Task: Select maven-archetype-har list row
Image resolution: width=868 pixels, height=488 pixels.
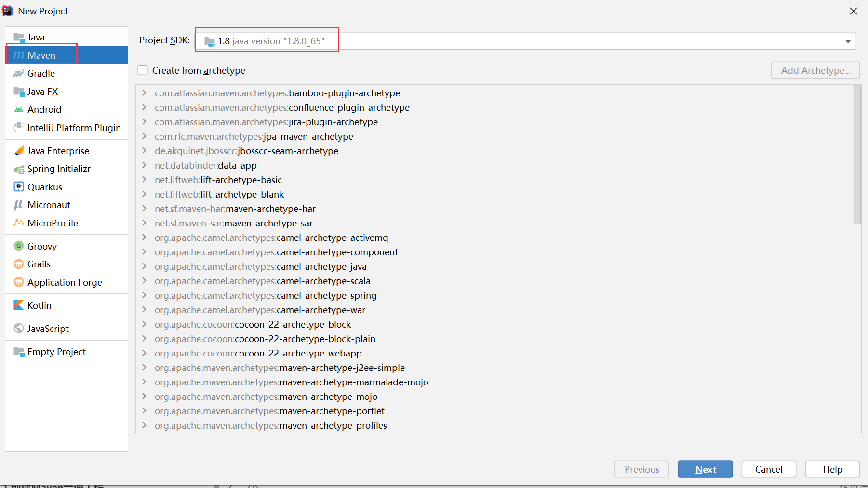Action: 495,209
